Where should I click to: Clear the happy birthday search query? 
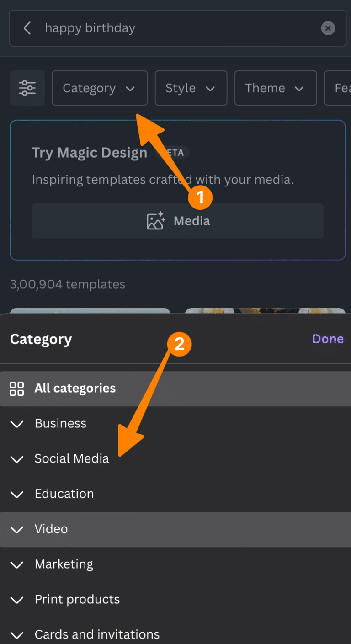pyautogui.click(x=328, y=28)
